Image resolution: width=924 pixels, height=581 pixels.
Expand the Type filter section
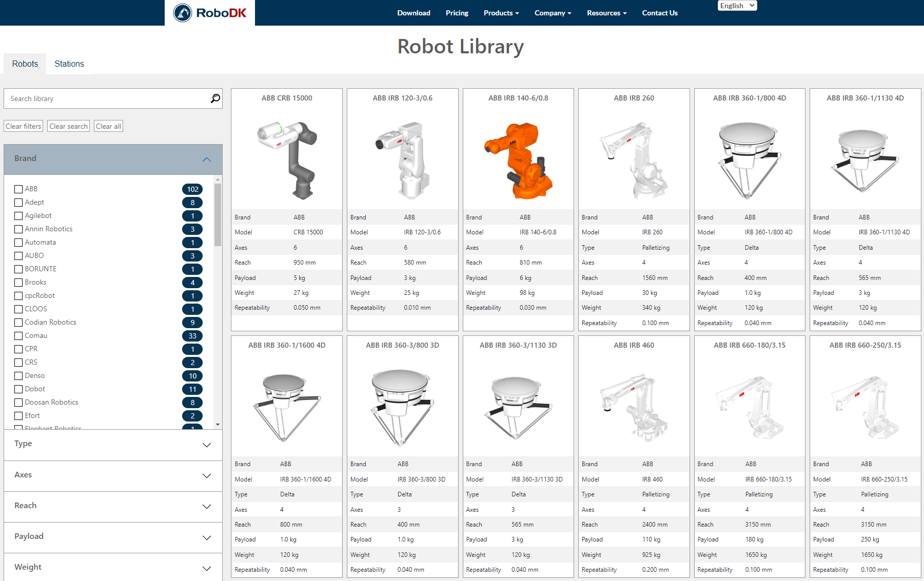pyautogui.click(x=207, y=445)
